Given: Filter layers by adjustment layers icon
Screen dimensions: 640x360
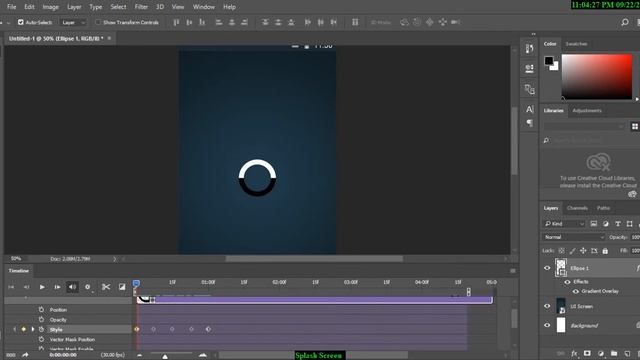Looking at the screenshot, I should pyautogui.click(x=606, y=224).
